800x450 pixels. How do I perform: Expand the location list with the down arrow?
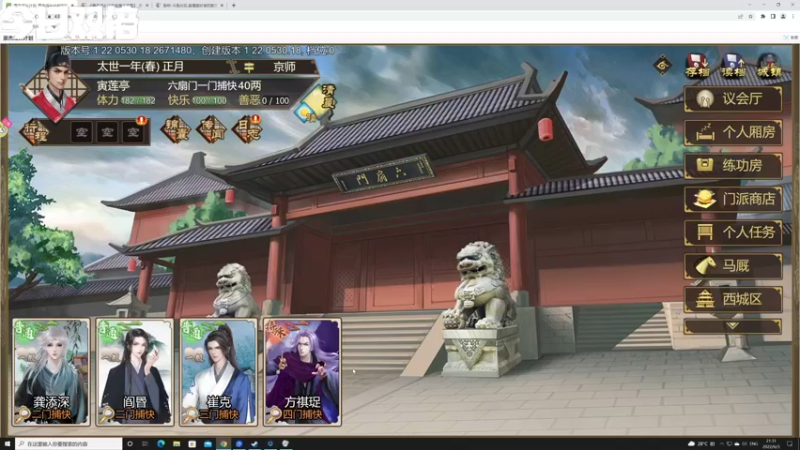click(733, 326)
